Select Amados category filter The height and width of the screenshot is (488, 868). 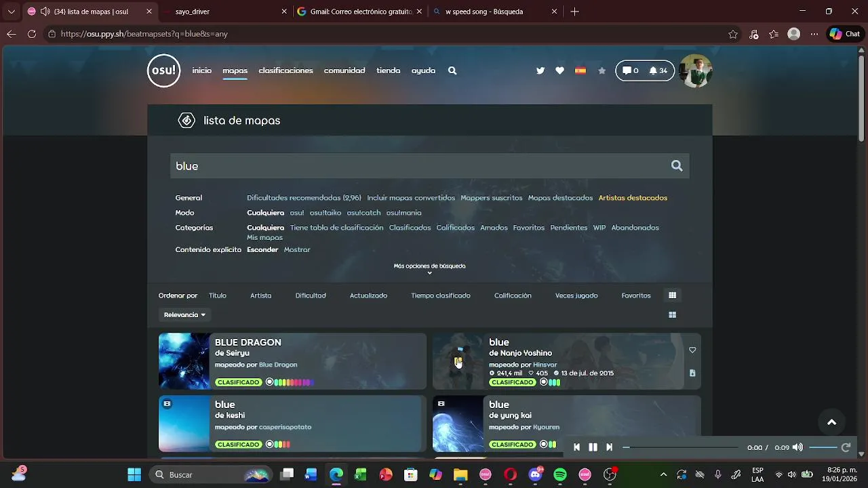pyautogui.click(x=494, y=228)
